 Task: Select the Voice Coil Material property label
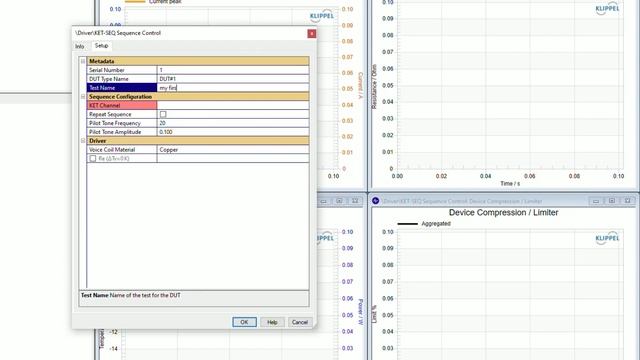coord(122,150)
